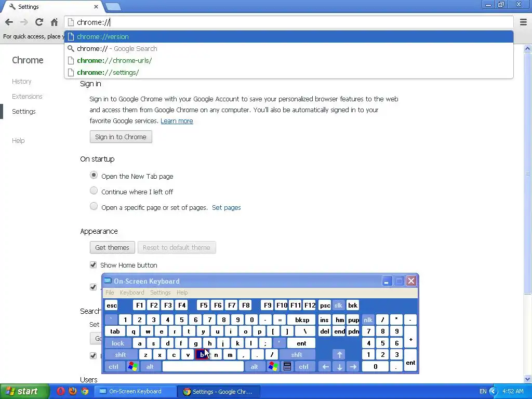Select Open a specific page option
532x399 pixels.
tap(94, 206)
